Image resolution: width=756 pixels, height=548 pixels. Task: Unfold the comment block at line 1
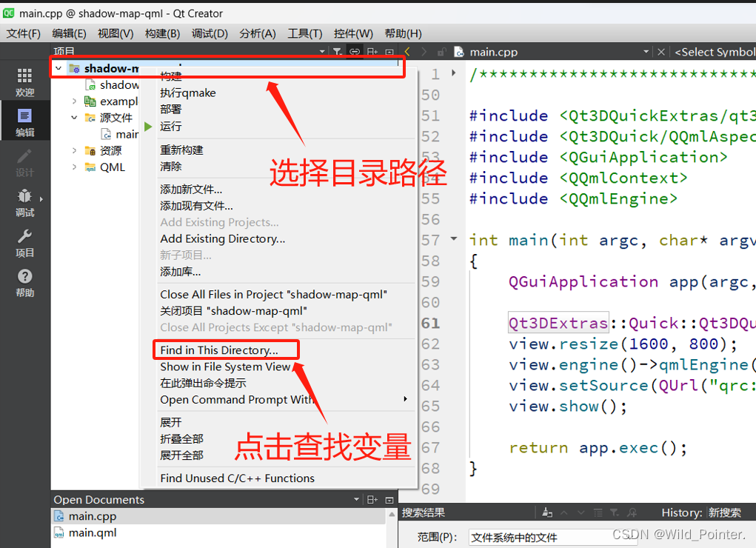pyautogui.click(x=454, y=73)
